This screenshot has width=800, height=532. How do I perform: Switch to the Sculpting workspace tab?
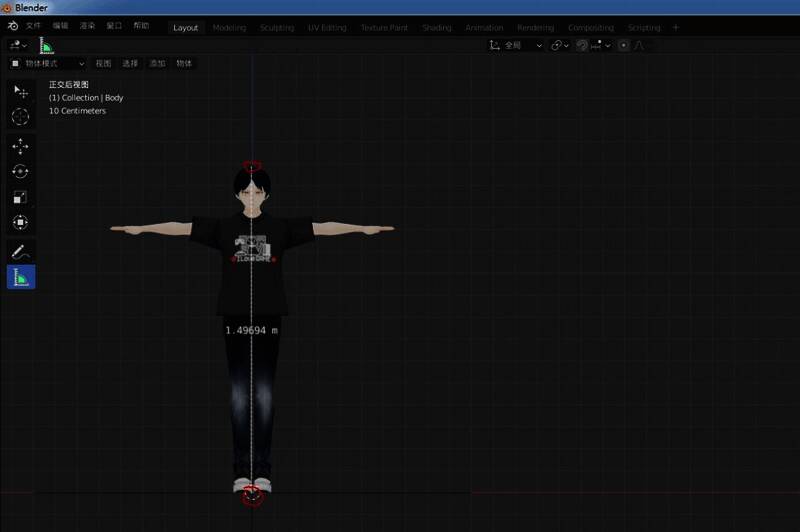[277, 28]
